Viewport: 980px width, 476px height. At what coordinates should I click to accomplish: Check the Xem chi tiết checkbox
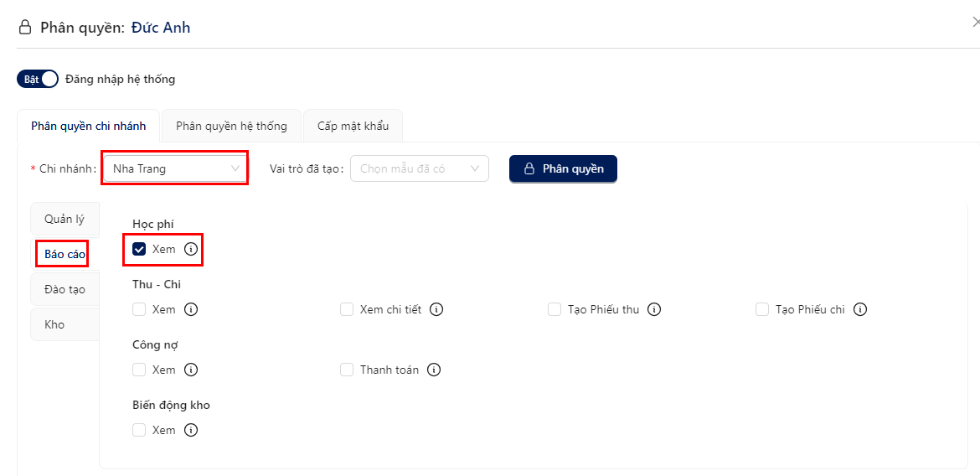tap(347, 309)
